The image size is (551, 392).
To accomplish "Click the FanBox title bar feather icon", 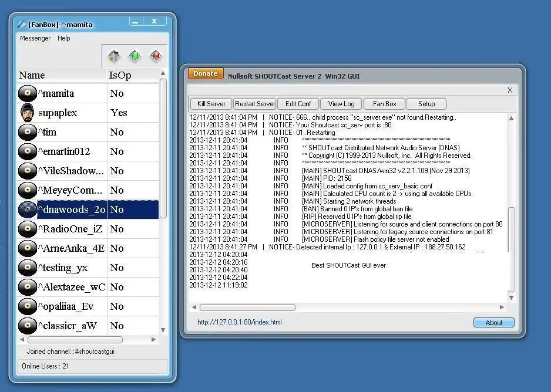I will (x=22, y=24).
